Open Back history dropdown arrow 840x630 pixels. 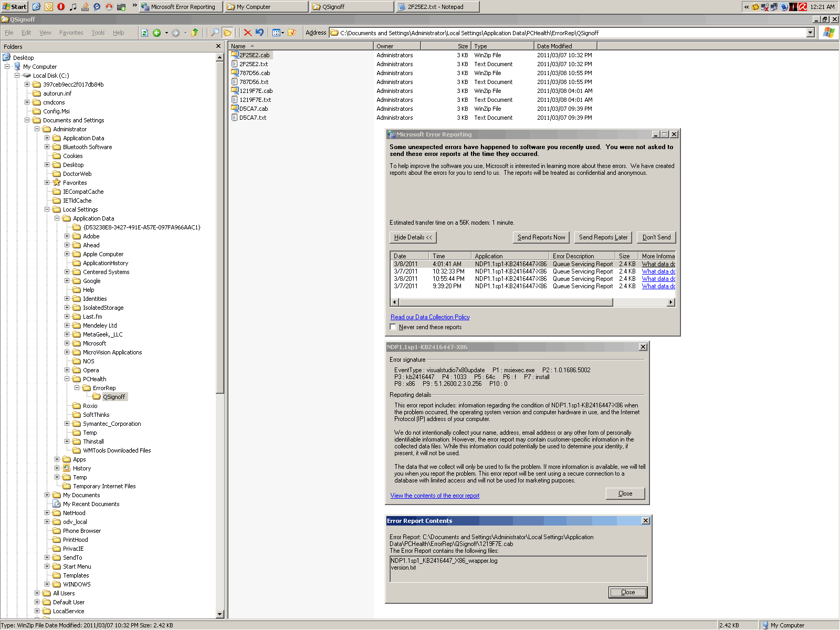[x=167, y=33]
